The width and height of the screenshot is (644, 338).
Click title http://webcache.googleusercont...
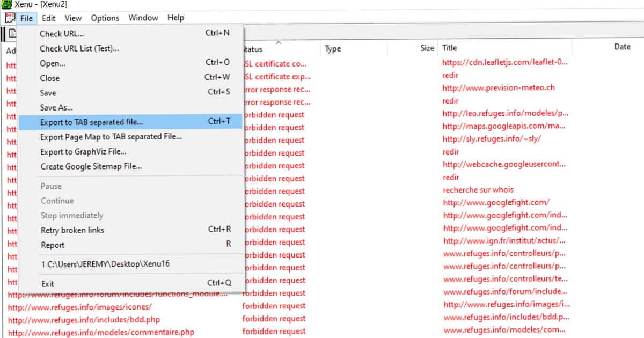[x=504, y=164]
